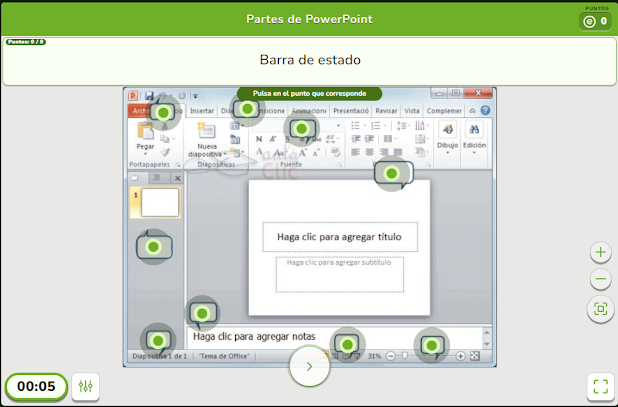Switch to the Insertar tab
This screenshot has width=618, height=407.
click(202, 111)
